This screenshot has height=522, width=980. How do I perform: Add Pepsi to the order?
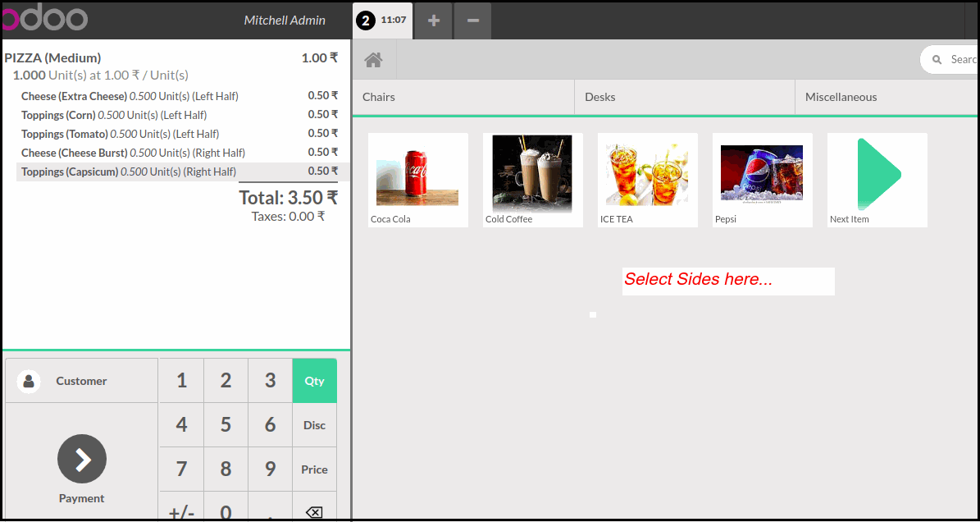pyautogui.click(x=763, y=180)
